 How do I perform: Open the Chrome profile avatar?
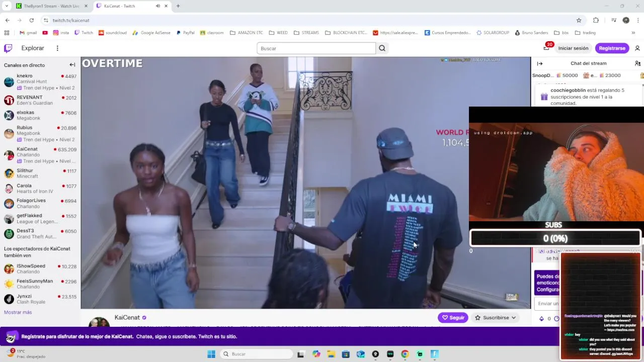tap(626, 20)
